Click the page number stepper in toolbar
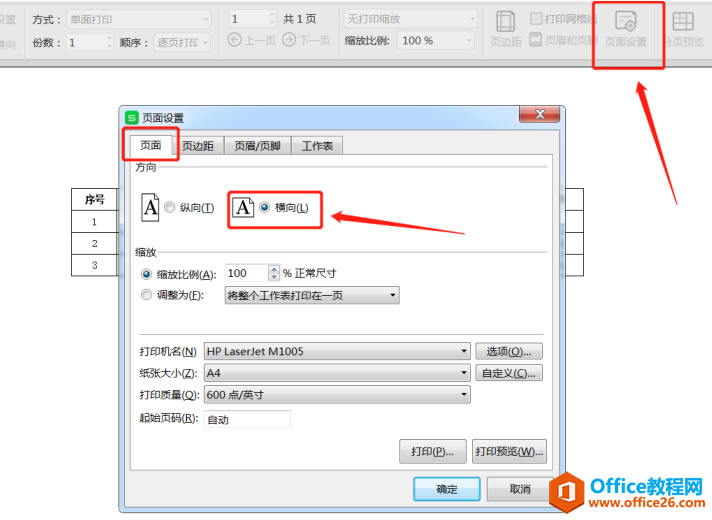 coord(272,19)
